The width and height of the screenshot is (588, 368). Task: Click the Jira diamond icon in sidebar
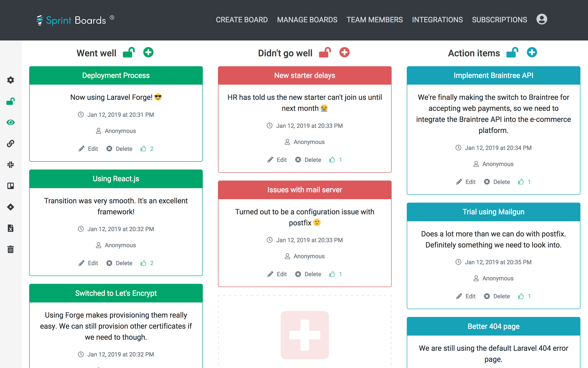click(10, 207)
